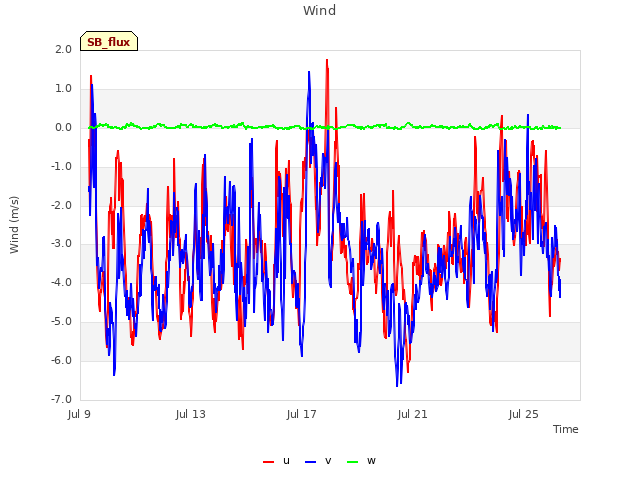Viewport: 640px width, 480px height.
Task: Click the -5.0 y-axis tick value
Action: [x=61, y=322]
